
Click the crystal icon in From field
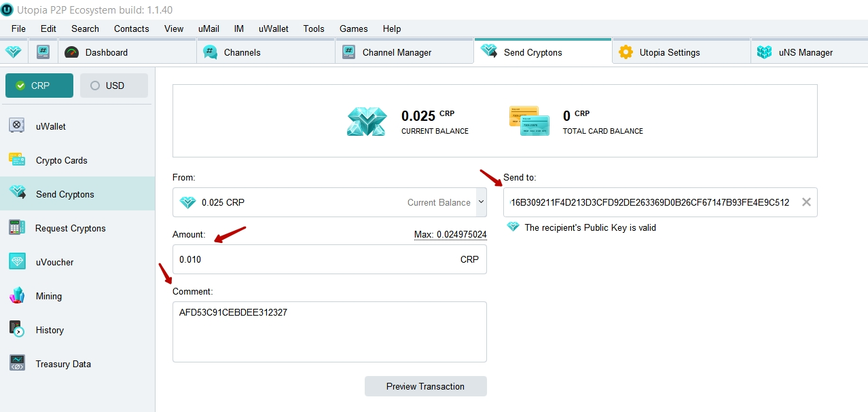tap(187, 202)
